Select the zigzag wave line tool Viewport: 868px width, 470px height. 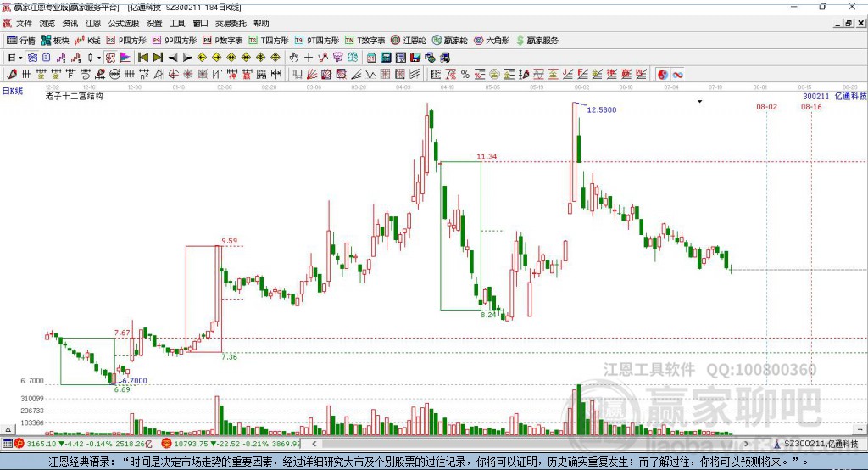tap(370, 75)
